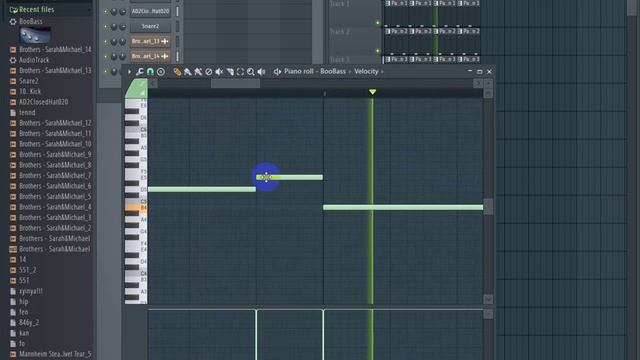Select the Playback speaker tool
The height and width of the screenshot is (360, 640).
(x=261, y=72)
